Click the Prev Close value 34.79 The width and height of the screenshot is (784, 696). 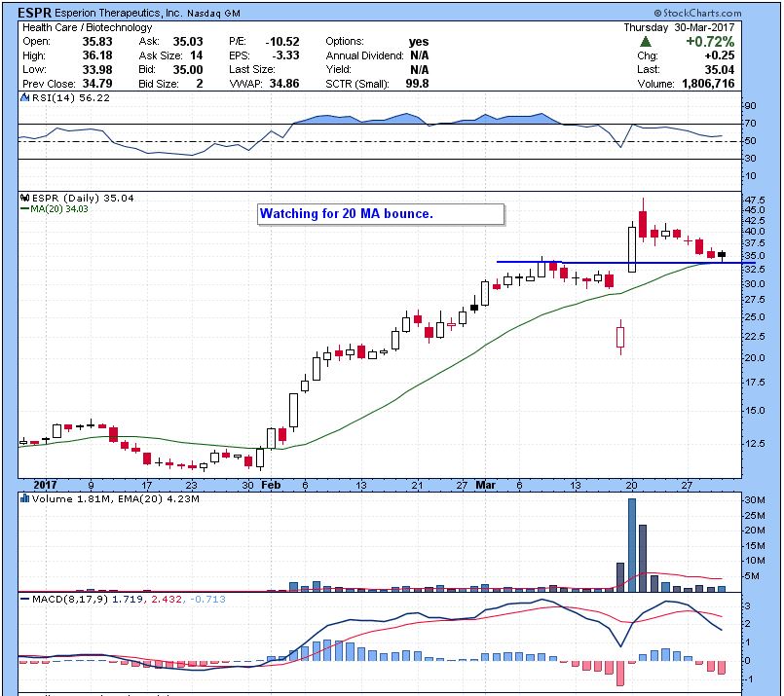click(97, 84)
